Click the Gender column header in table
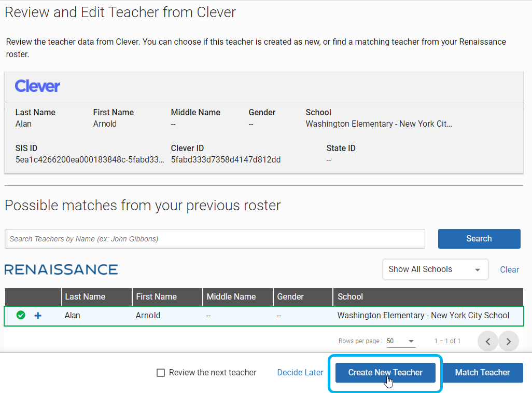Viewport: 532px width, 393px height. click(x=303, y=296)
